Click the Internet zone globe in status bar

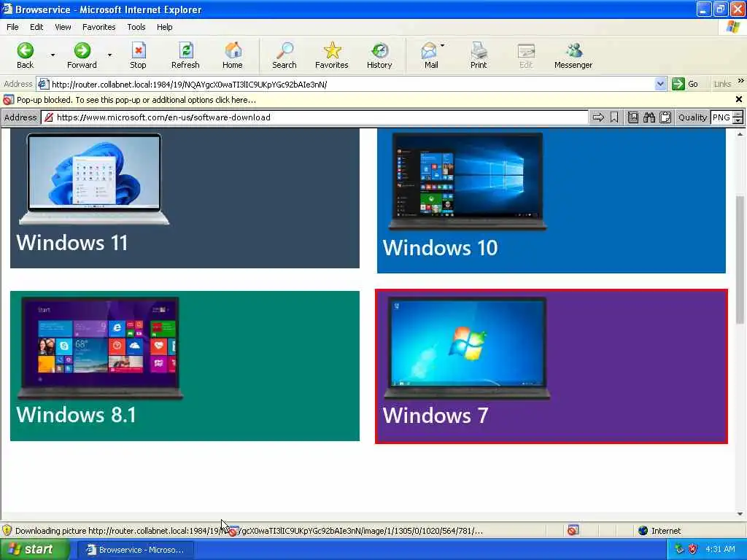point(643,531)
